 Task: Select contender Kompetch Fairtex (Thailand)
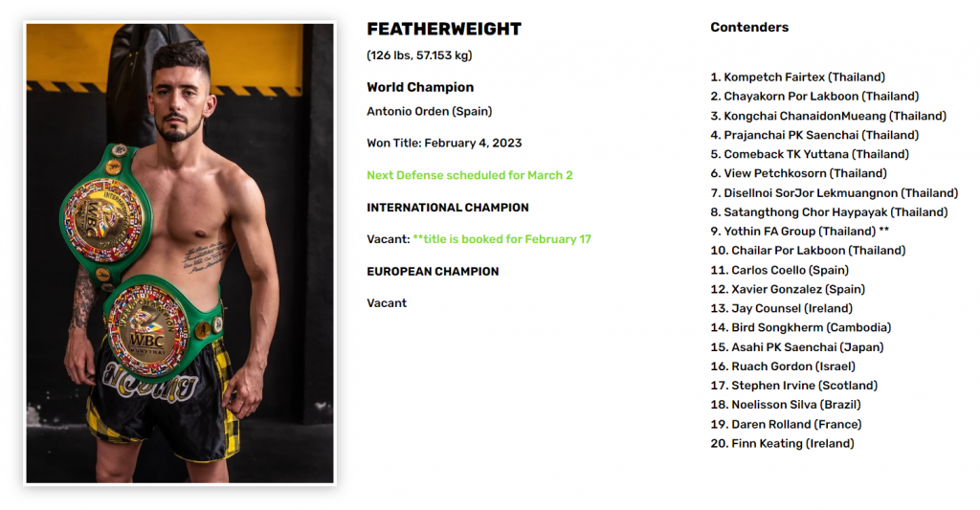(797, 78)
